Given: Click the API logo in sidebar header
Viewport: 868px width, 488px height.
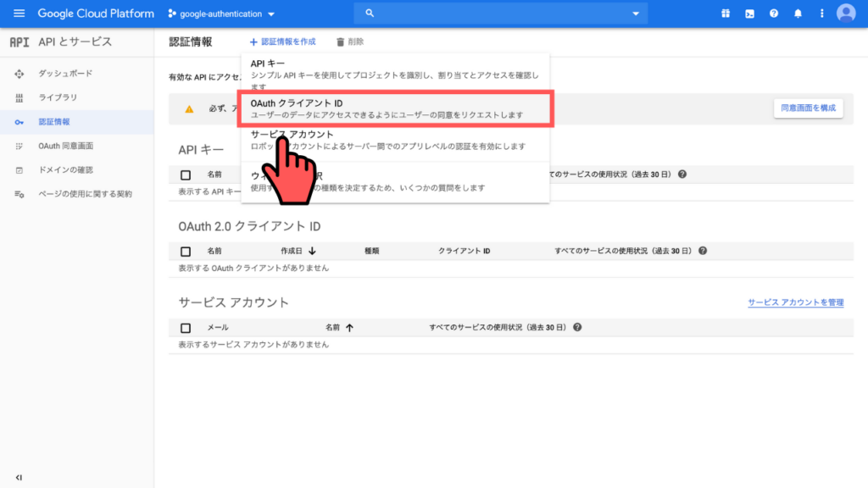Looking at the screenshot, I should [19, 42].
